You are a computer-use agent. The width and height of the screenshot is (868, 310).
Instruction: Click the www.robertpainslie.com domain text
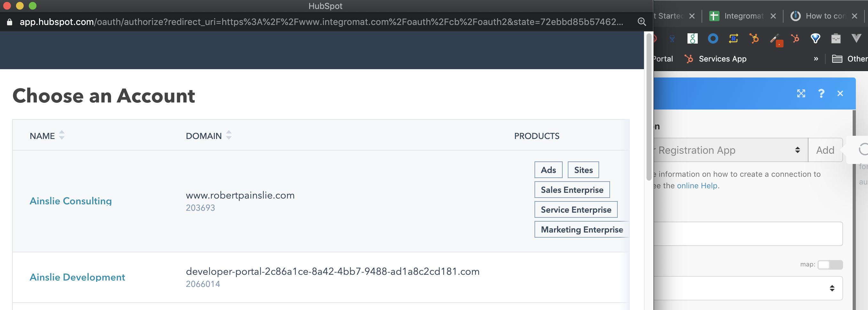click(240, 195)
